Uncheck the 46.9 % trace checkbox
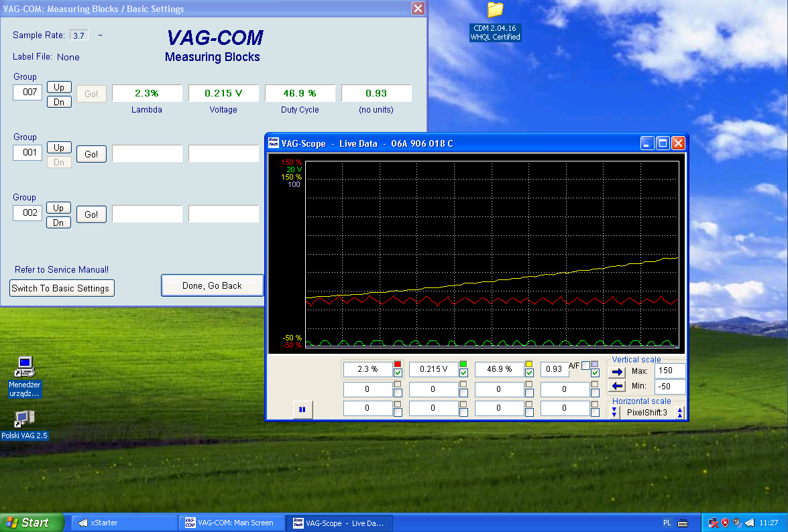 529,373
